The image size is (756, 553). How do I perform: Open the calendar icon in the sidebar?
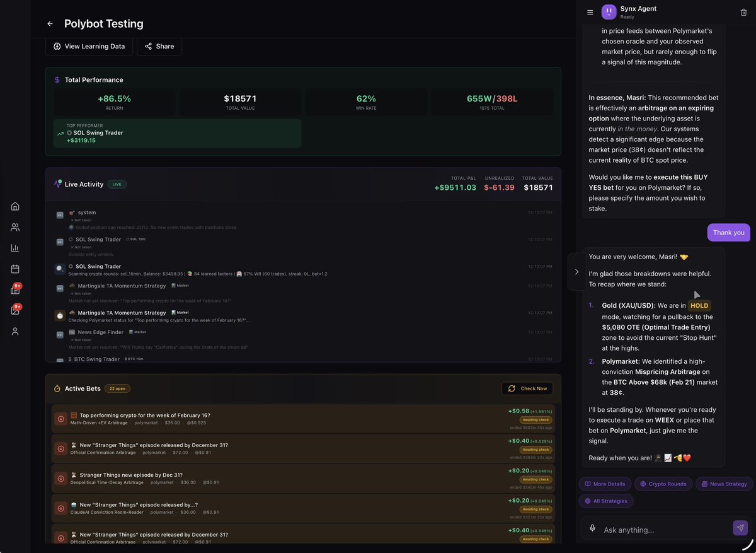click(x=15, y=269)
